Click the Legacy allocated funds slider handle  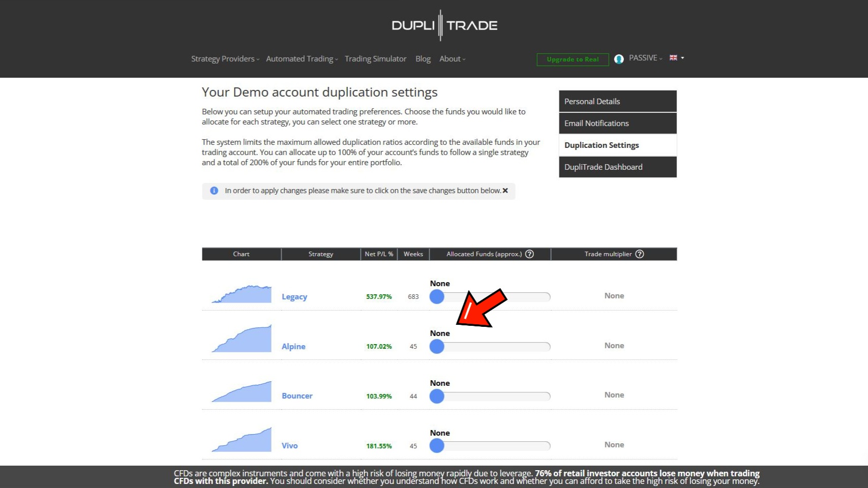pyautogui.click(x=437, y=297)
